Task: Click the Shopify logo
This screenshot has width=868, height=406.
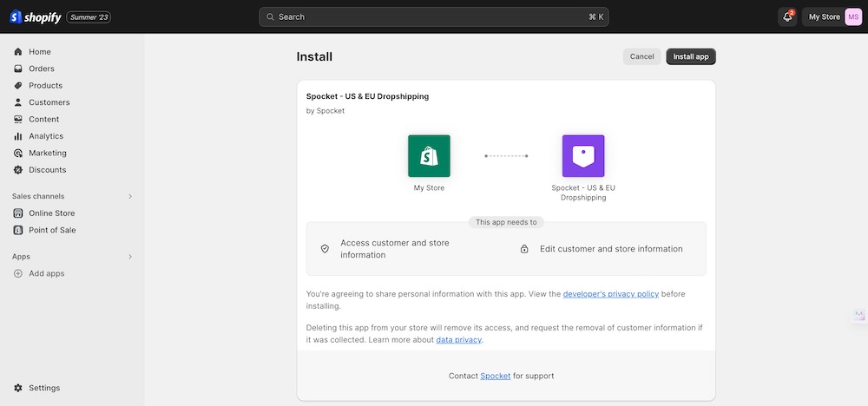Action: click(36, 17)
